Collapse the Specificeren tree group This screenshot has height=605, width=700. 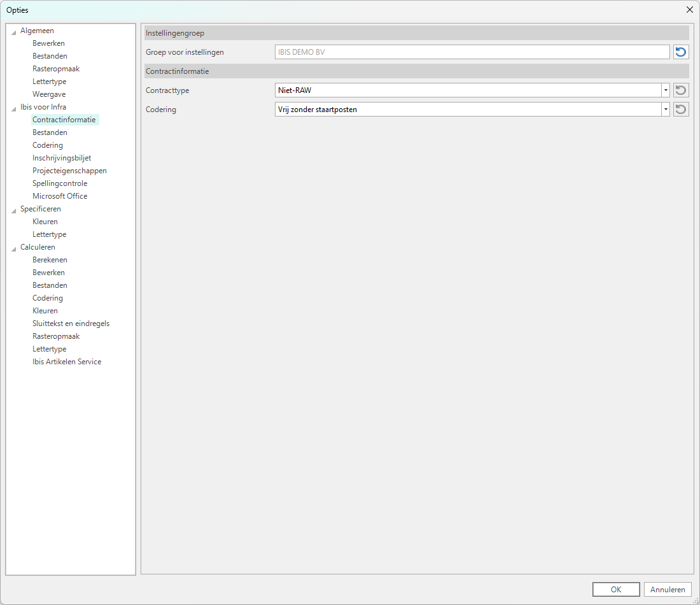pyautogui.click(x=14, y=210)
